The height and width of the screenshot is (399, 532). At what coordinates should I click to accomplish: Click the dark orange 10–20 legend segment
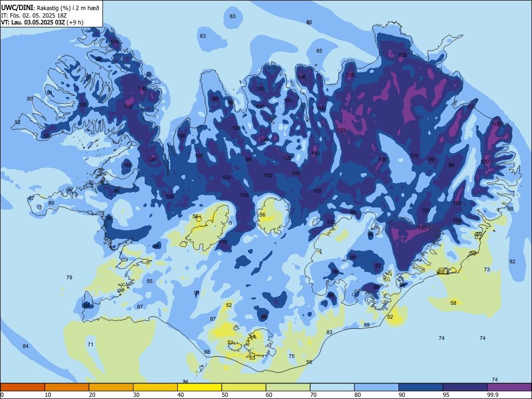pos(67,387)
